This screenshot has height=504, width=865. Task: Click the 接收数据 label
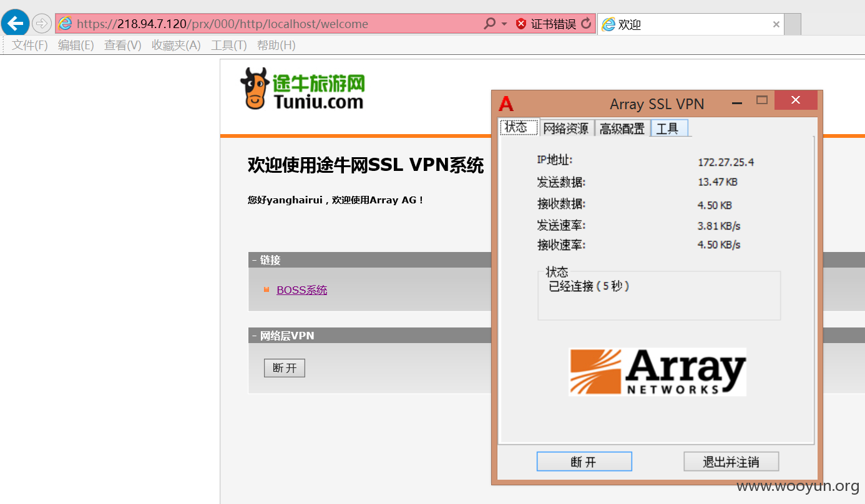coord(562,204)
